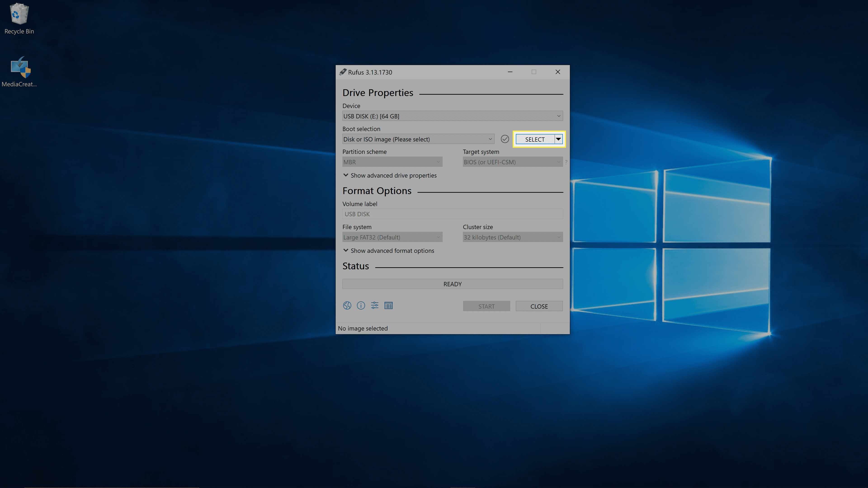Minimize the Rufus window
The image size is (868, 488).
point(510,72)
